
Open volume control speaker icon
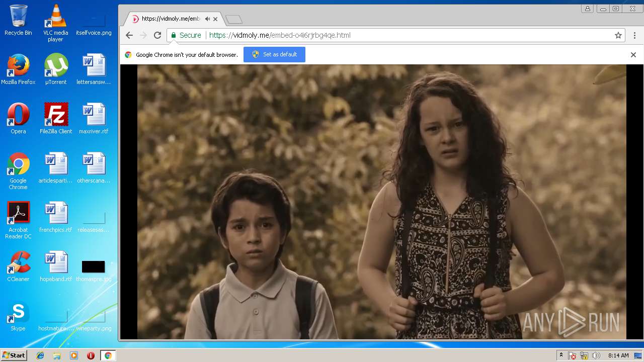tap(596, 355)
